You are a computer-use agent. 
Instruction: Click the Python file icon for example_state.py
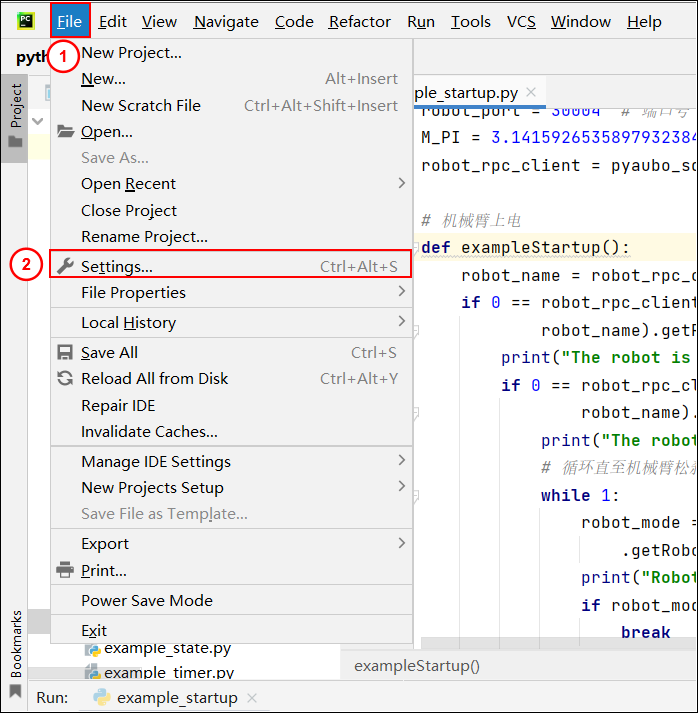(93, 648)
